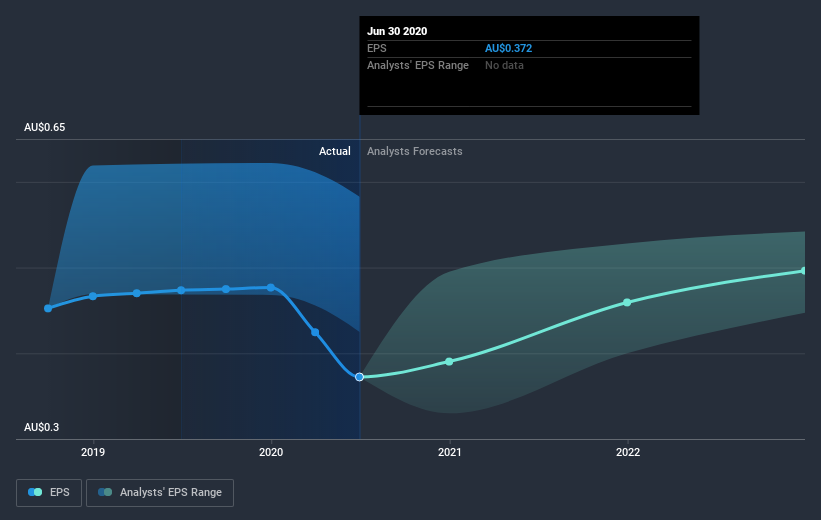Click the "Analysts' EPS Range" row label in tooltip
Image resolution: width=821 pixels, height=520 pixels.
click(x=418, y=65)
